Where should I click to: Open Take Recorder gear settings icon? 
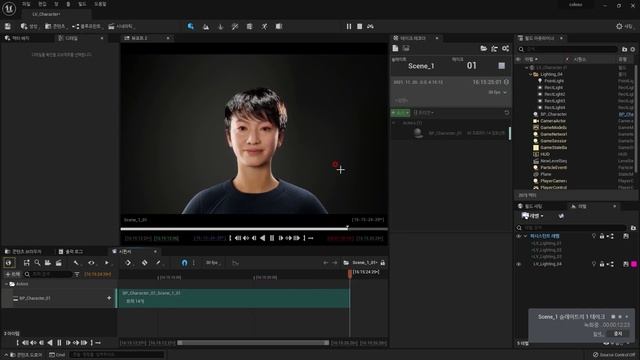pyautogui.click(x=505, y=49)
